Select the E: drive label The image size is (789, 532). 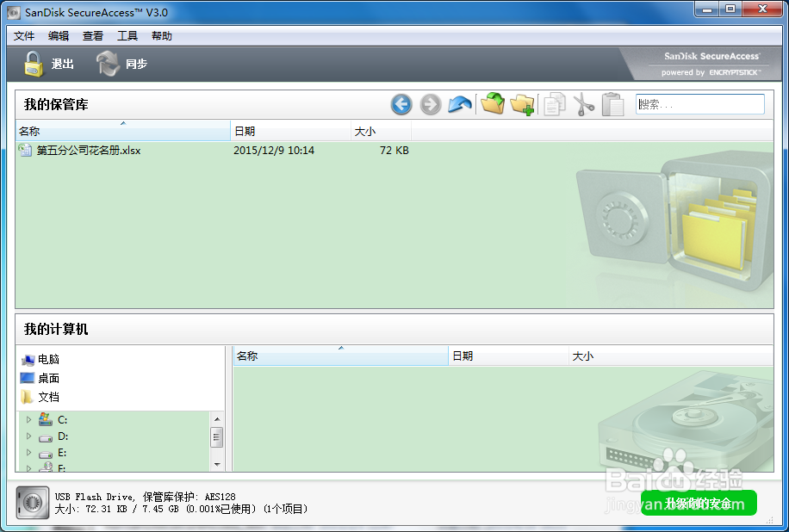(62, 453)
